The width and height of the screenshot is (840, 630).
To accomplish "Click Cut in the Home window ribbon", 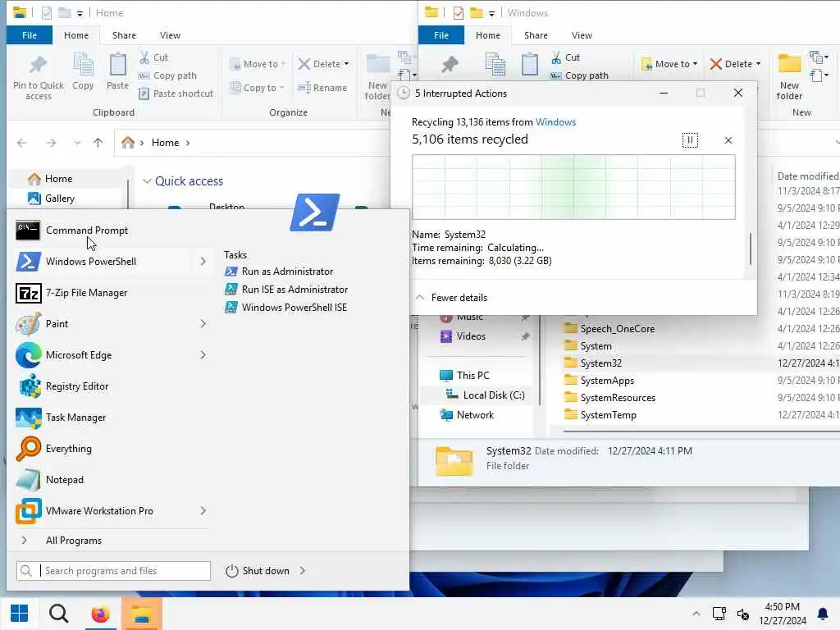I will pos(153,57).
